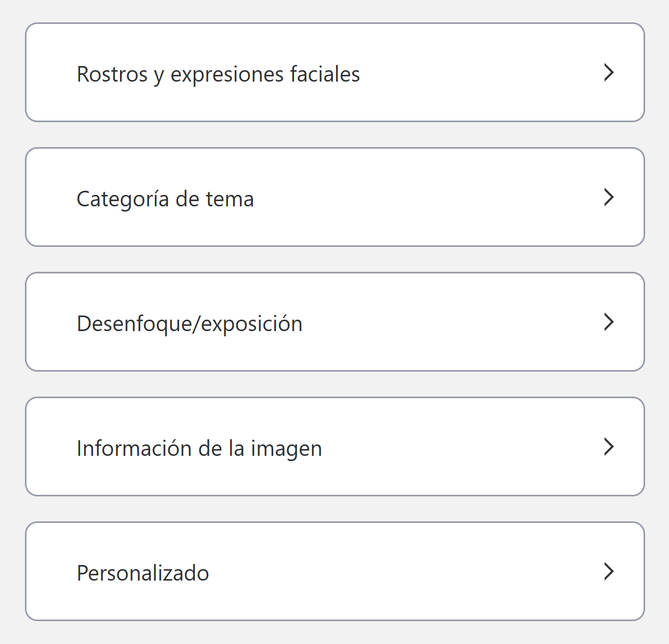Click the 'Información de la imagen' label
This screenshot has width=669, height=644.
(x=199, y=449)
